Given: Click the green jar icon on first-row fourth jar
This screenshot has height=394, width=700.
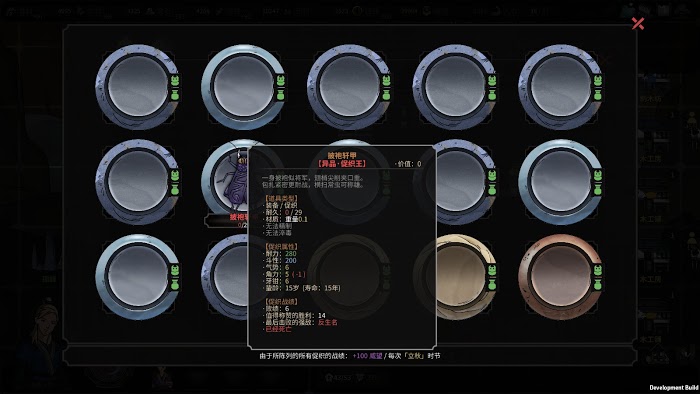Looking at the screenshot, I should [x=492, y=94].
